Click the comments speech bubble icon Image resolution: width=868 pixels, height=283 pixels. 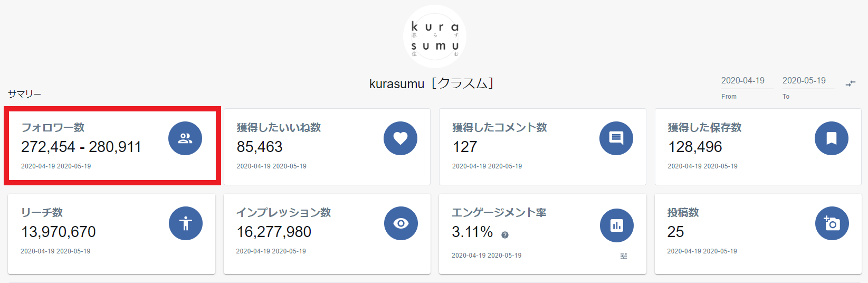616,138
